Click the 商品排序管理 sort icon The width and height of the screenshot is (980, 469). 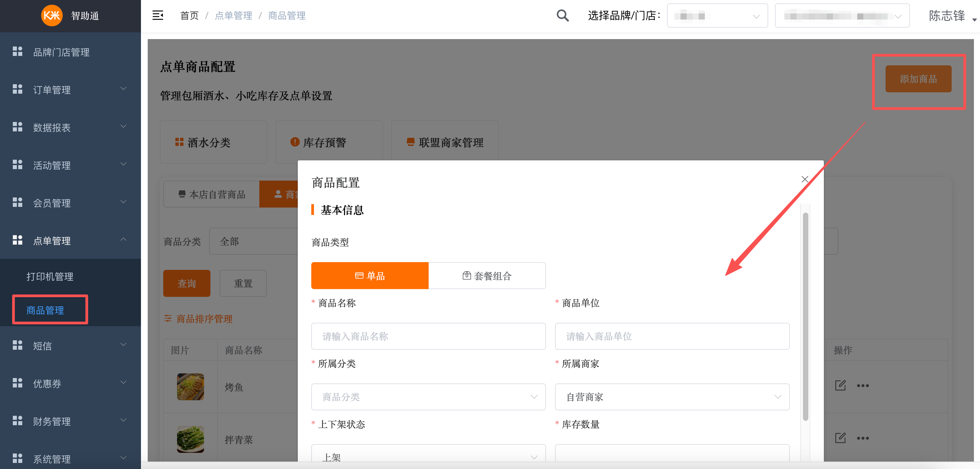(x=168, y=318)
